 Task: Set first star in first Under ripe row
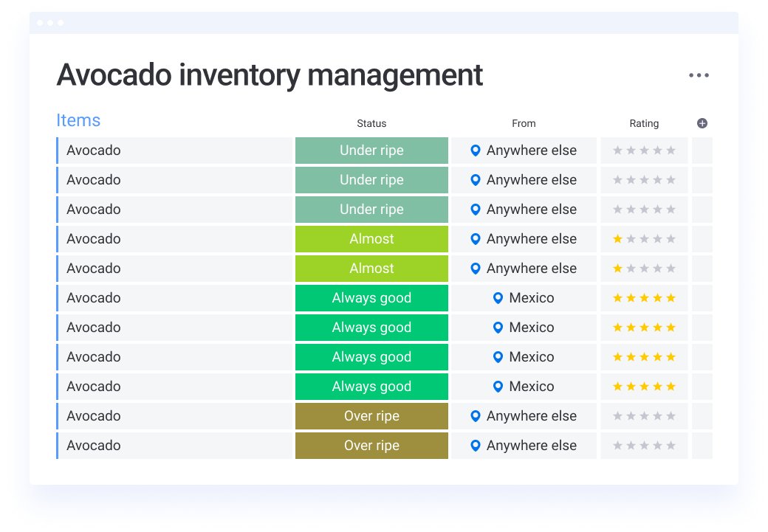[x=617, y=151]
